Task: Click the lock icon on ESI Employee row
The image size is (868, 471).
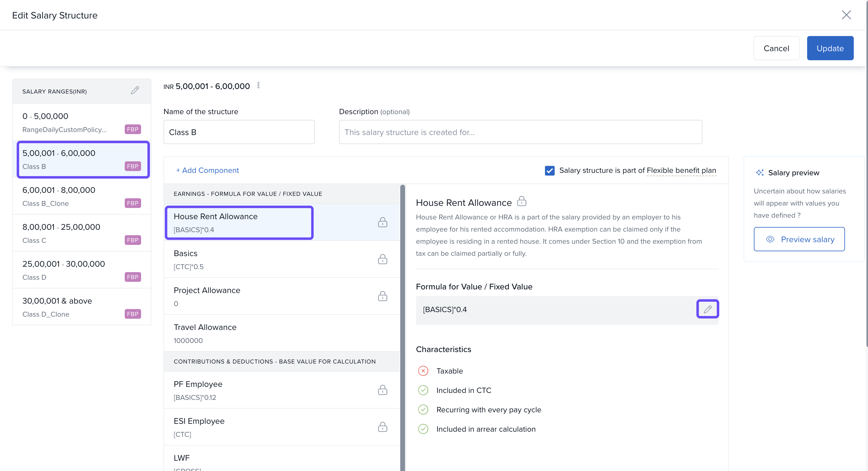Action: click(382, 427)
